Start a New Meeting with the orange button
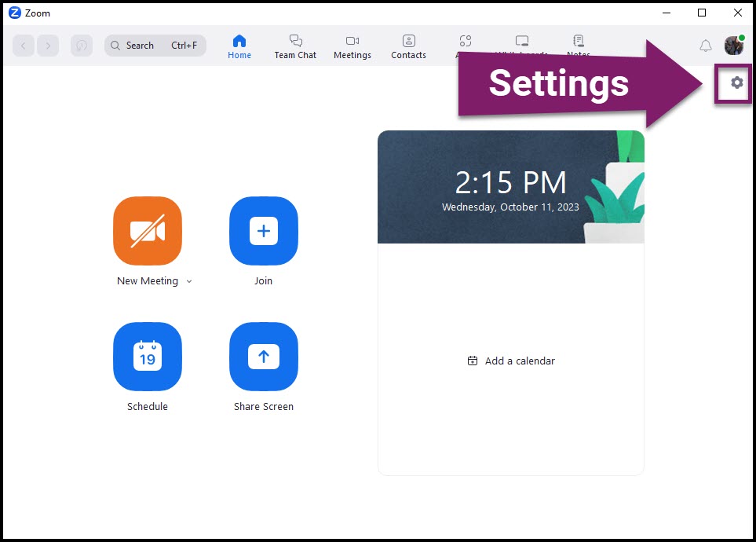This screenshot has height=542, width=756. (148, 231)
